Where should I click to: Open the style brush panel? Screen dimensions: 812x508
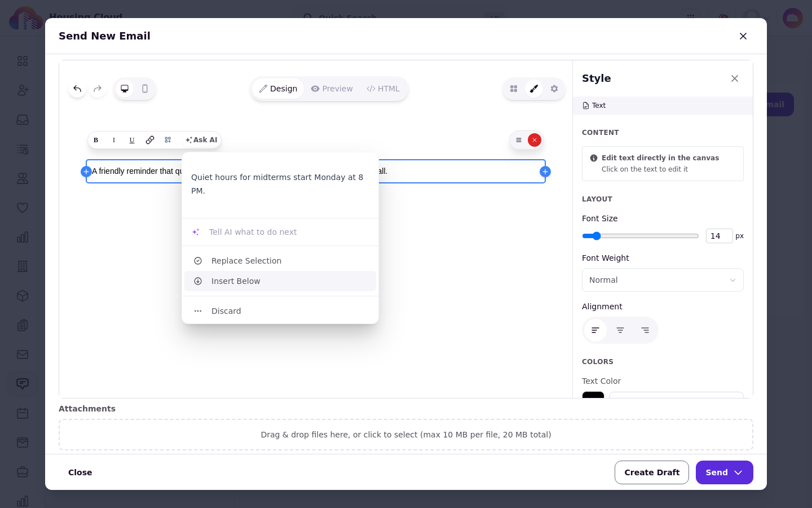[534, 89]
